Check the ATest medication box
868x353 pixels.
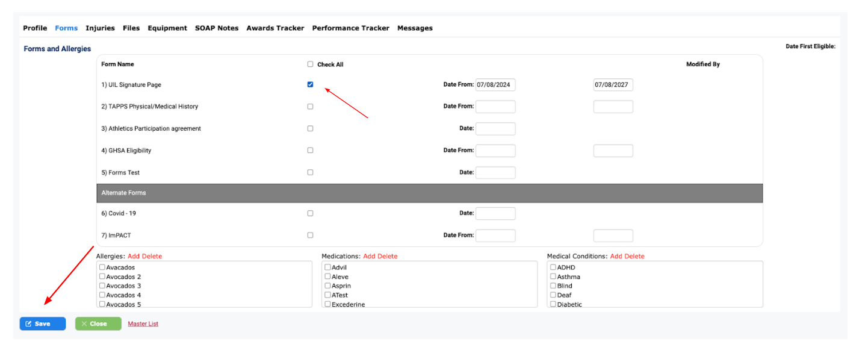click(x=327, y=295)
